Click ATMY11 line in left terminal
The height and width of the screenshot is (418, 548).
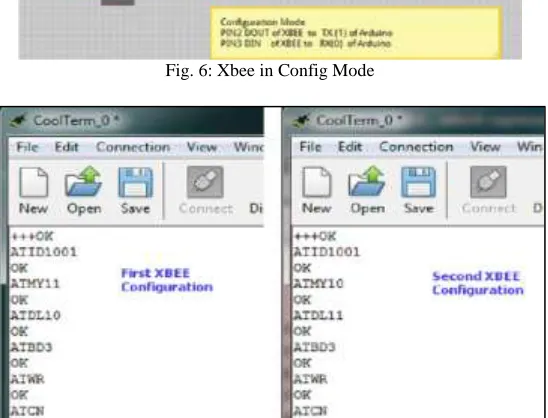(35, 283)
